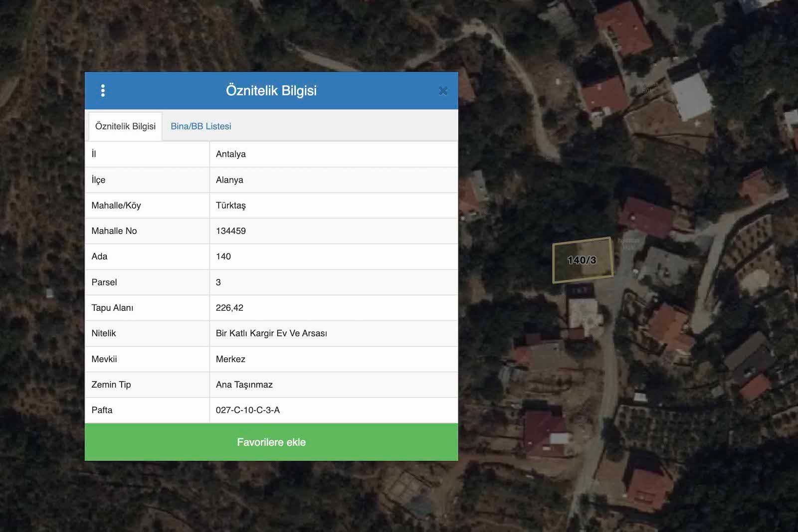Click the Pafta code 027-C-10-C-3-A
Screen dimensions: 798x532
pyautogui.click(x=247, y=410)
